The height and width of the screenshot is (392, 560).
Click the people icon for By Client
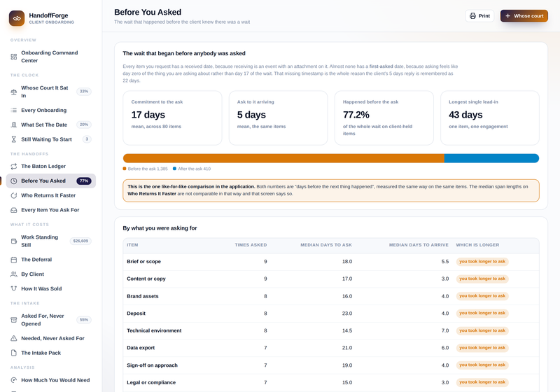pyautogui.click(x=13, y=274)
